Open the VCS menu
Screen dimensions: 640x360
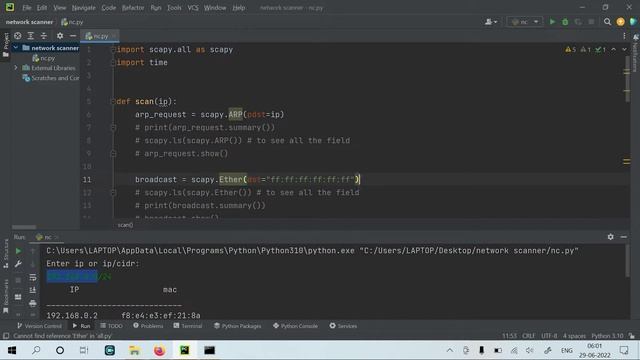pyautogui.click(x=193, y=8)
